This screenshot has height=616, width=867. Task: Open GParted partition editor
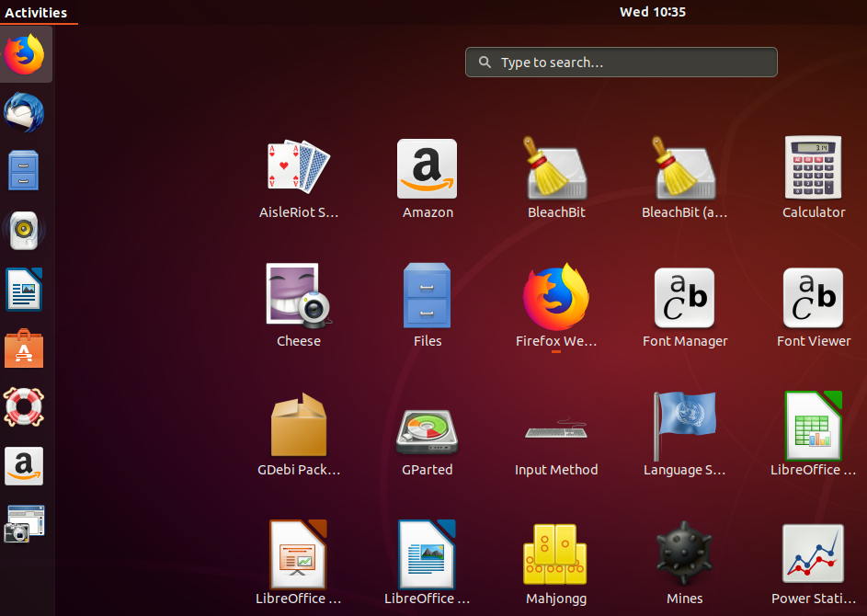[x=428, y=442]
